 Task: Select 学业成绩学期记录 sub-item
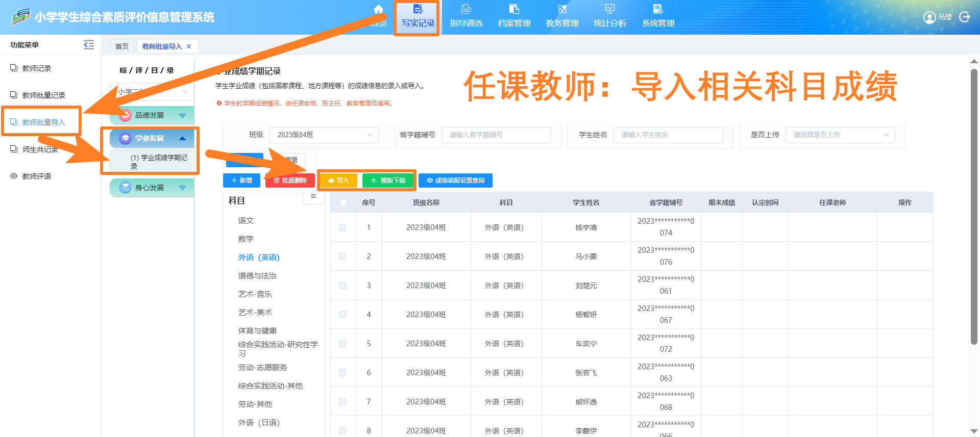(x=159, y=162)
